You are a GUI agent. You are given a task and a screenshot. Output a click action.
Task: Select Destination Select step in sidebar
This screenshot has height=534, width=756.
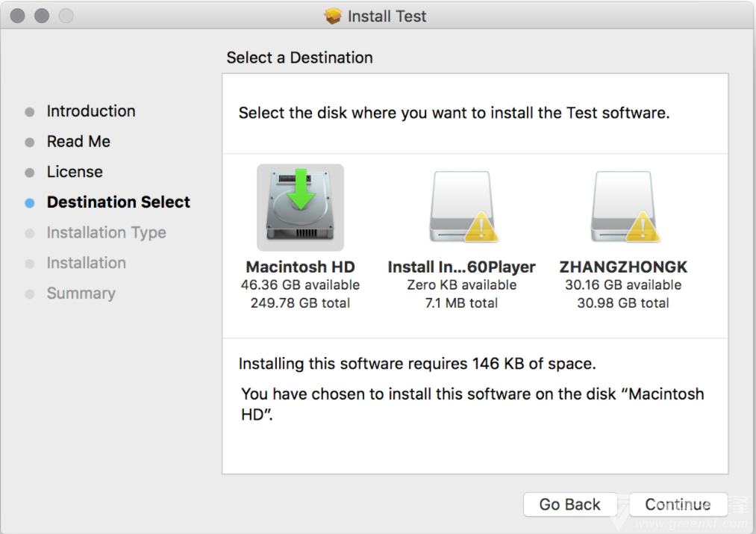pyautogui.click(x=118, y=202)
